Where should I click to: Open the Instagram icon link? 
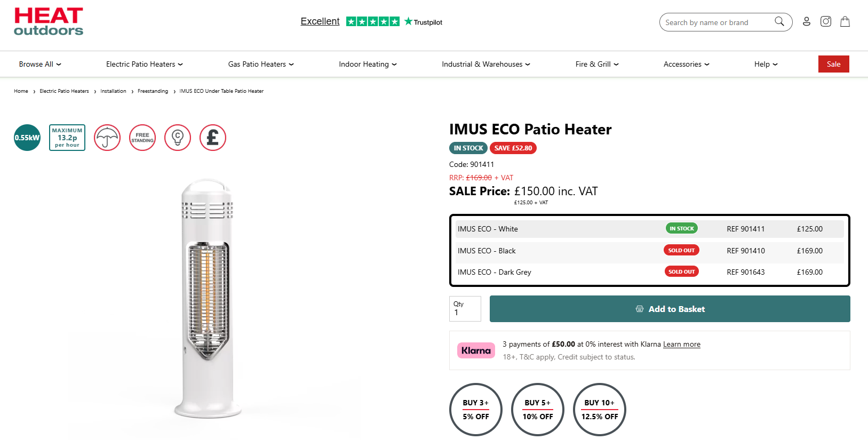[x=826, y=21]
